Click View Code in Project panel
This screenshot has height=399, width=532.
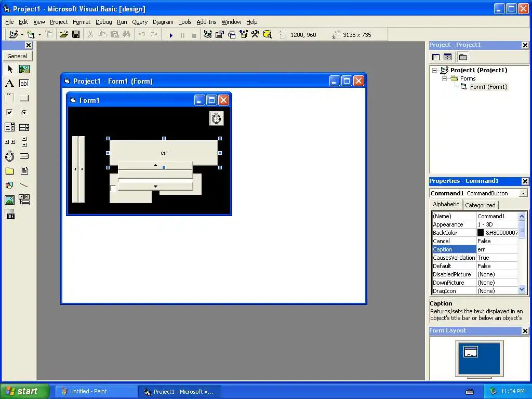pos(436,57)
